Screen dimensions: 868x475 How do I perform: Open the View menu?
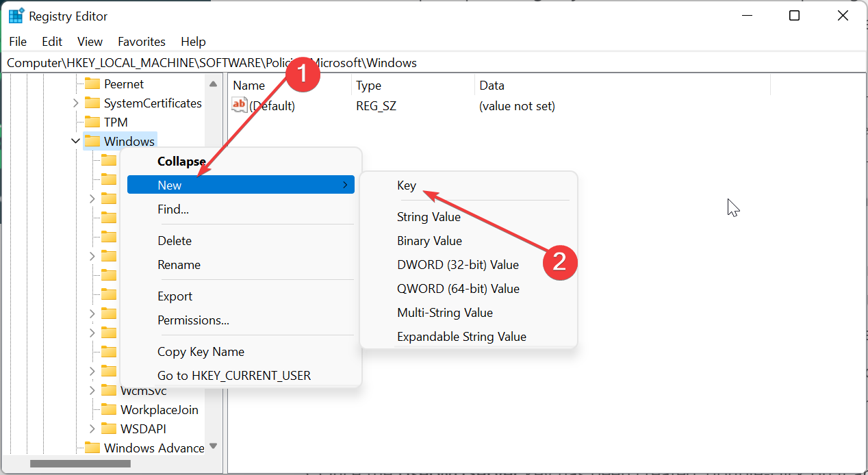click(x=90, y=42)
